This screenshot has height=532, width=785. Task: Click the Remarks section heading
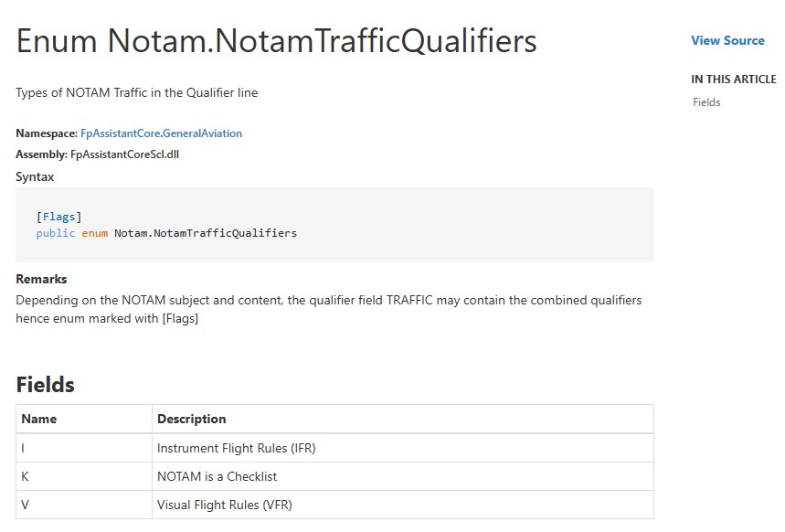pyautogui.click(x=41, y=279)
